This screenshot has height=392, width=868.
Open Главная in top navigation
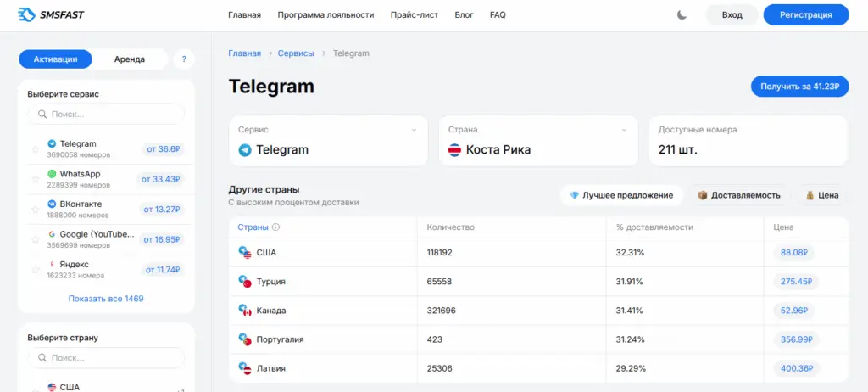pyautogui.click(x=244, y=15)
